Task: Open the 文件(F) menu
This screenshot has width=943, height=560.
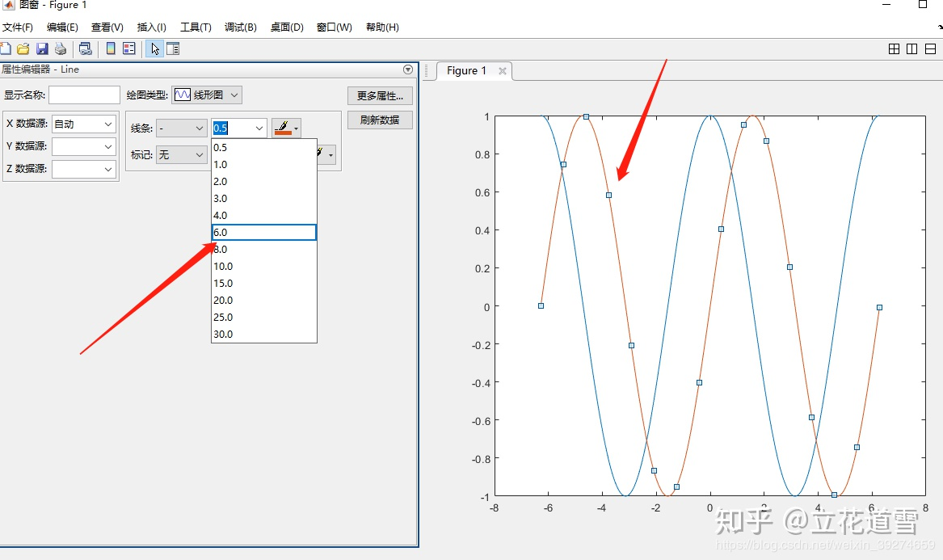Action: pyautogui.click(x=18, y=27)
